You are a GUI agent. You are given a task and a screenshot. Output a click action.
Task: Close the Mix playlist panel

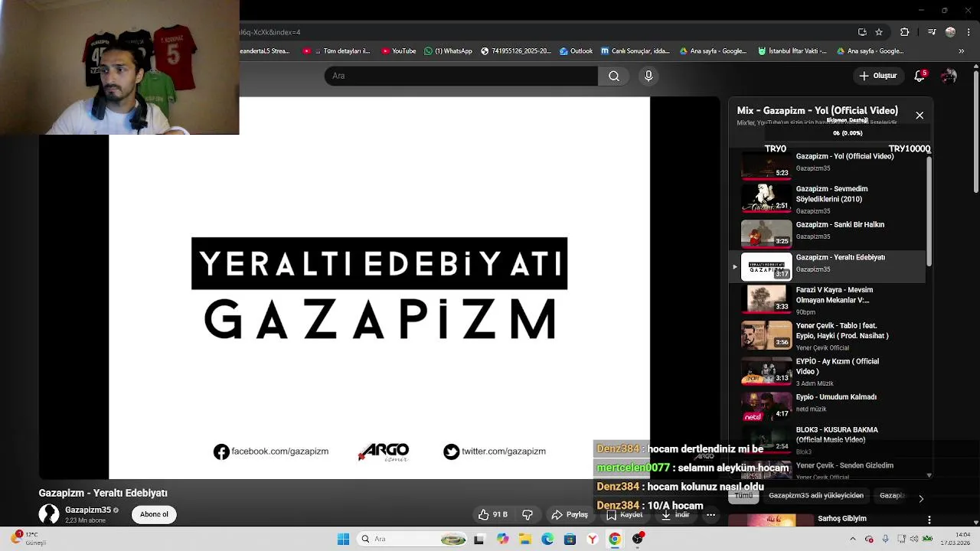pos(920,116)
